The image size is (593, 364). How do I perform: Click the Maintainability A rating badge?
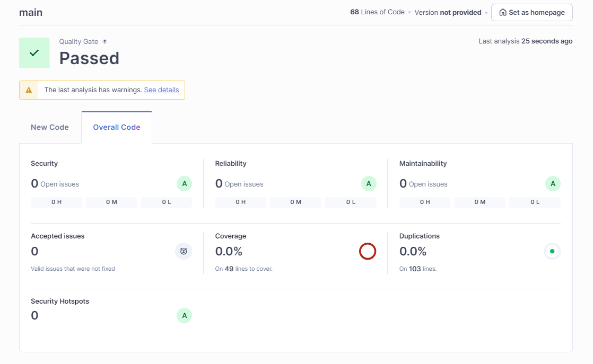[553, 184]
